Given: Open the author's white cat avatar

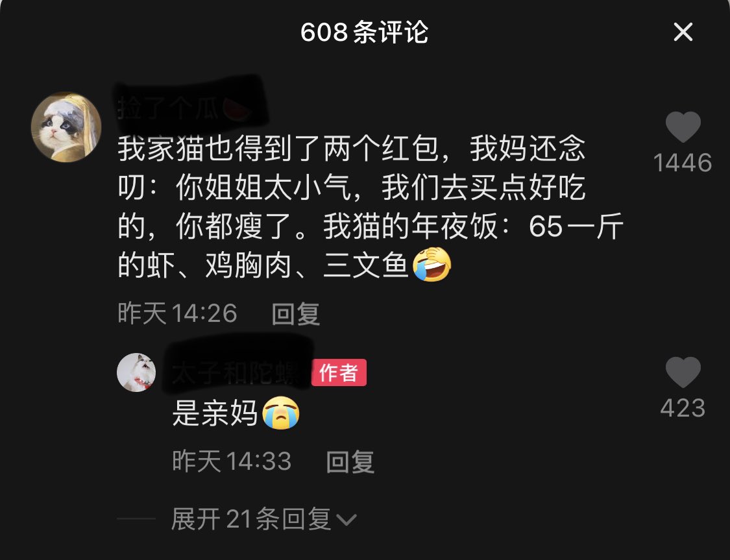Looking at the screenshot, I should tap(136, 372).
